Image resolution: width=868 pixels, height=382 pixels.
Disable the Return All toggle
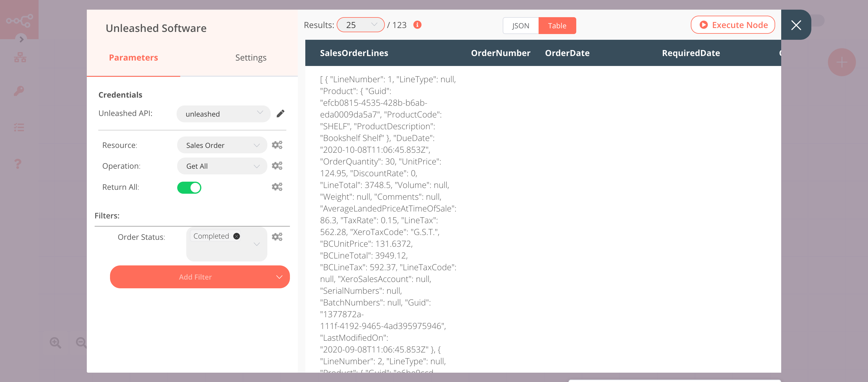(189, 187)
